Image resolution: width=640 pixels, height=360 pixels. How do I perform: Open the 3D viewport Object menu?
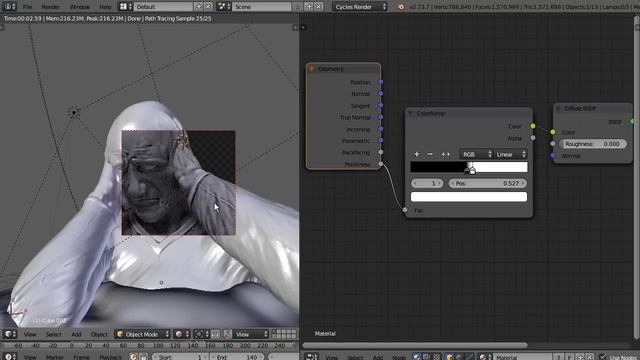[99, 334]
